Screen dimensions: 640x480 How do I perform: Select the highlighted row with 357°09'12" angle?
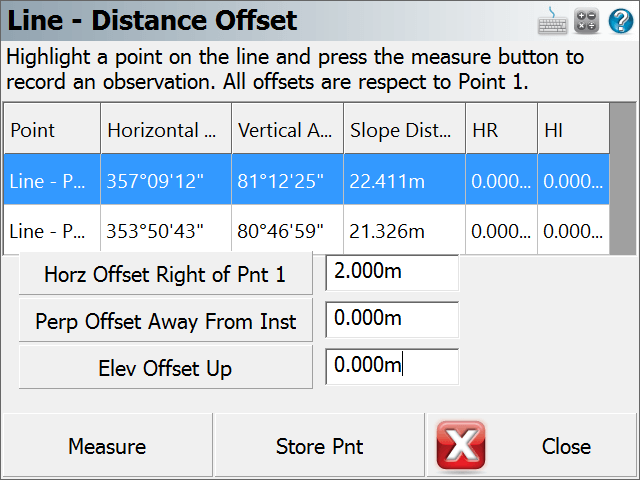point(307,180)
